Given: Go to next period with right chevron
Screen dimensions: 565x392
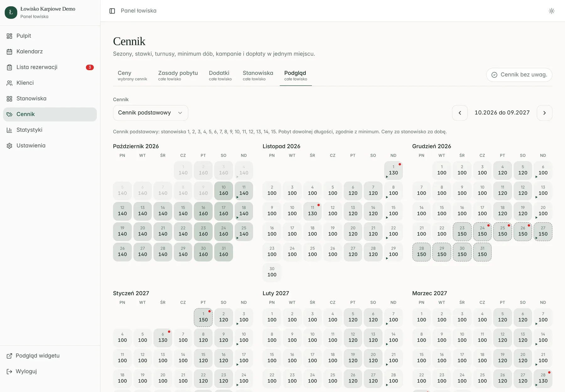Looking at the screenshot, I should tap(545, 113).
